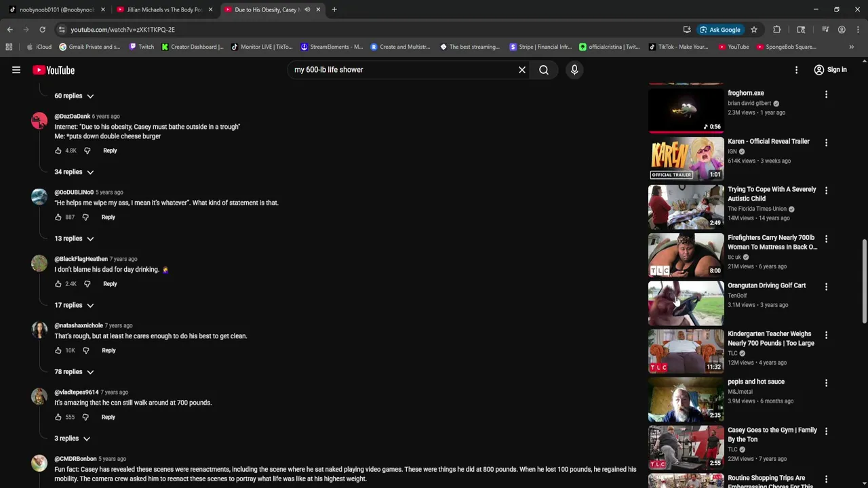Like the @vladtepes9614 comment
The height and width of the screenshot is (488, 868).
(58, 417)
